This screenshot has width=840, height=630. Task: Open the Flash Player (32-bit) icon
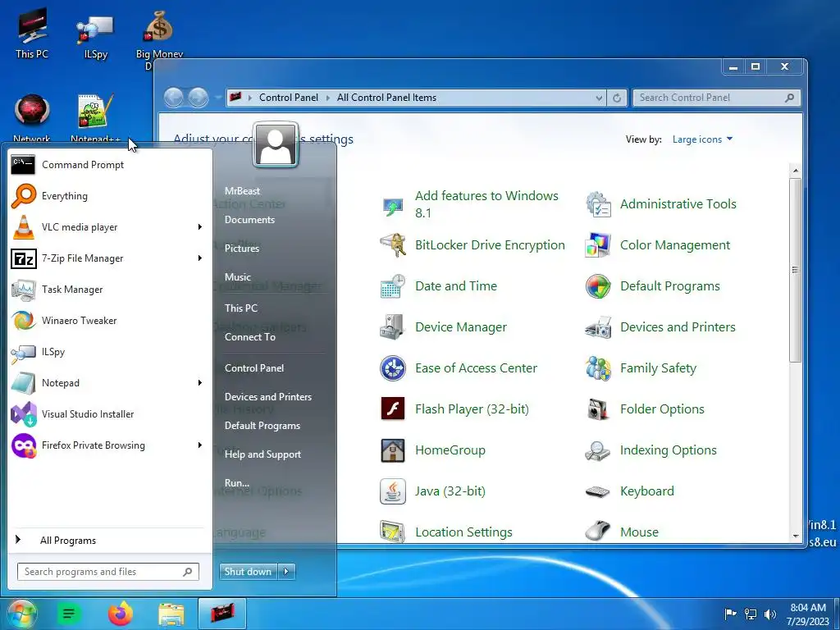click(392, 409)
